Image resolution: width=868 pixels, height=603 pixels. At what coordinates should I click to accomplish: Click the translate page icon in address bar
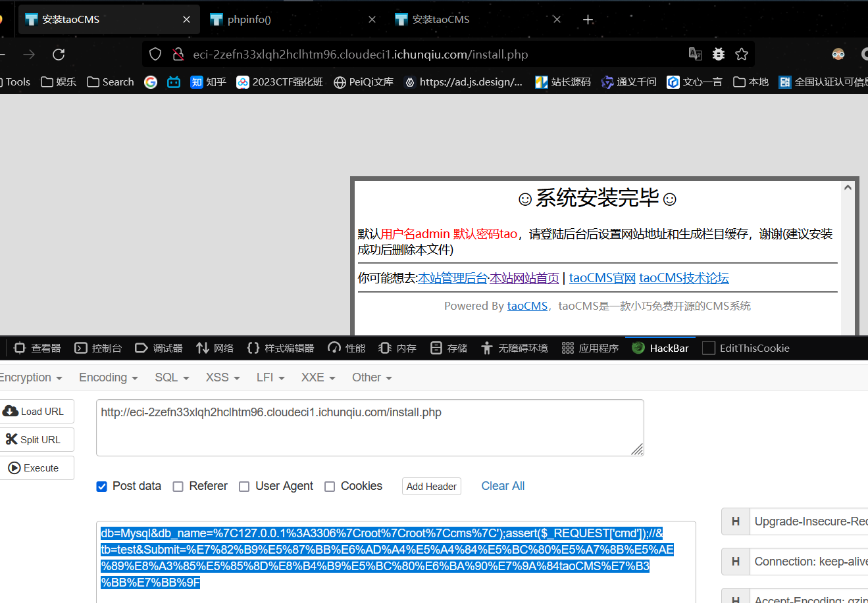point(695,54)
